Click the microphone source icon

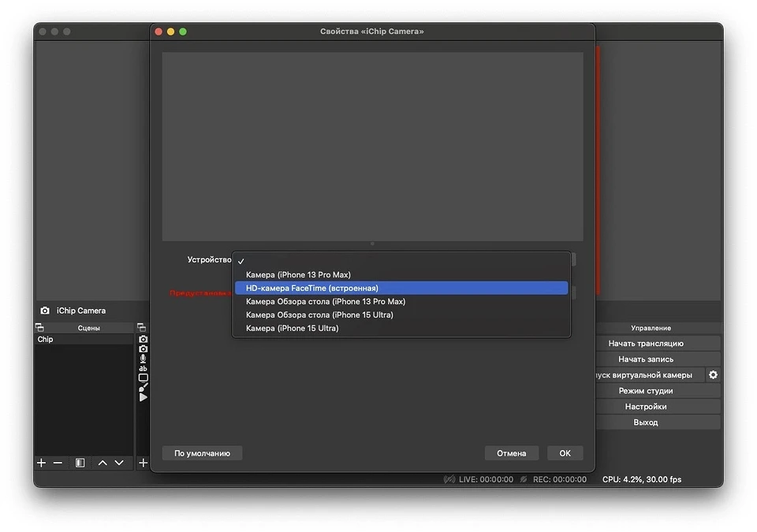point(143,358)
